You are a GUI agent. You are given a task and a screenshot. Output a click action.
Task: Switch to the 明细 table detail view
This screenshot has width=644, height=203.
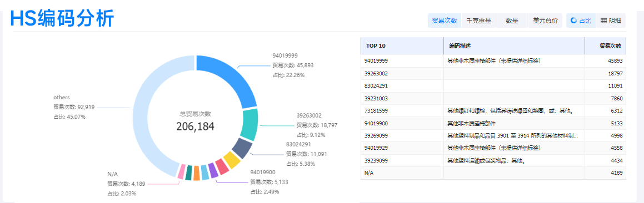click(610, 21)
